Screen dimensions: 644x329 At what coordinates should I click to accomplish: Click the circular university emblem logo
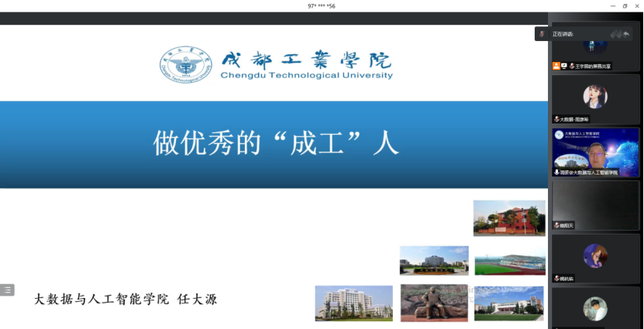click(186, 64)
